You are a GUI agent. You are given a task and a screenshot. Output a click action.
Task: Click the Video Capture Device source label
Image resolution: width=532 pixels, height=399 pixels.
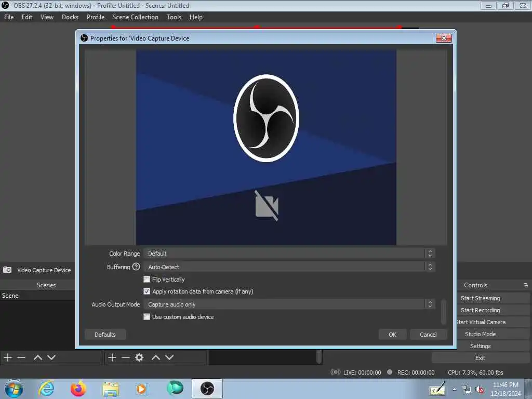(x=44, y=270)
